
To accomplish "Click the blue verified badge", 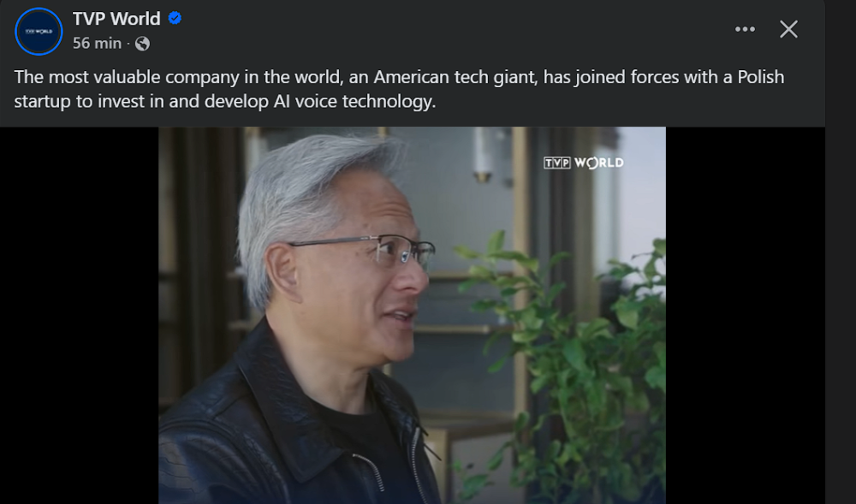I will point(175,18).
